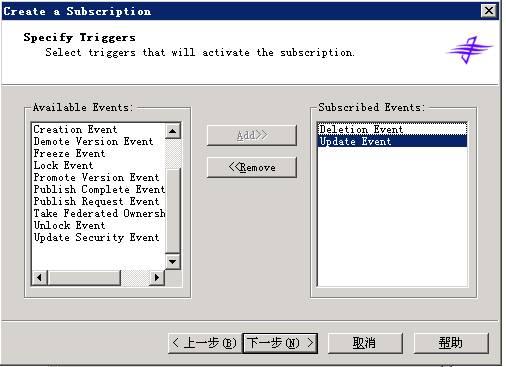
Task: Select Creation Event in Available Events
Action: [99, 129]
